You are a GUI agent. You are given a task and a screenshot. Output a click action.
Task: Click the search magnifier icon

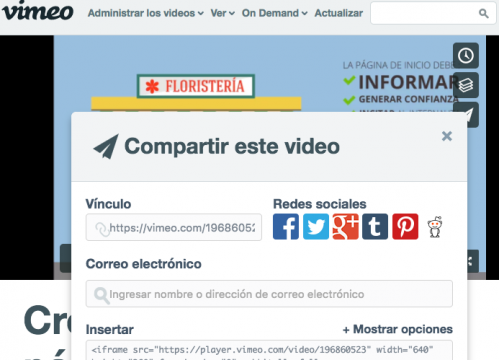point(483,13)
